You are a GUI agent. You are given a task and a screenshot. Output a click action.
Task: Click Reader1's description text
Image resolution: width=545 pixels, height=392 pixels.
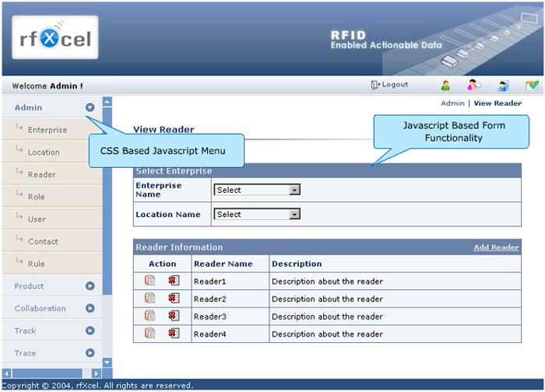click(327, 282)
